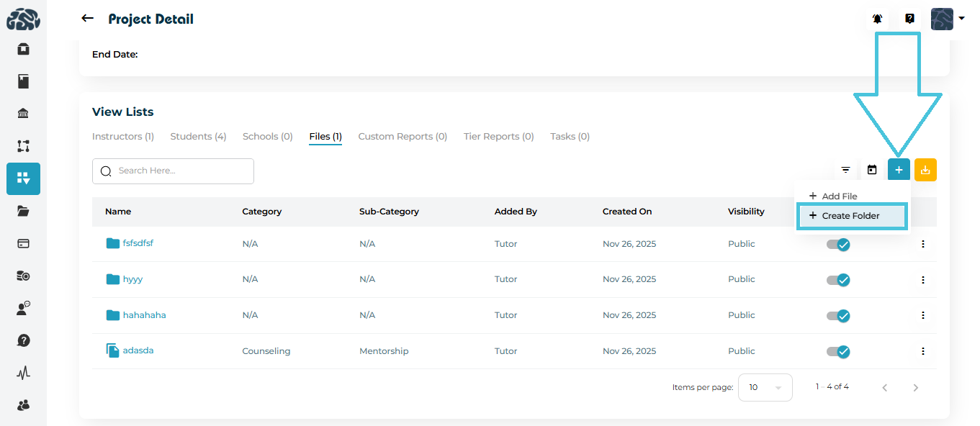Open the items per page dropdown
This screenshot has height=426, width=980.
click(x=765, y=387)
